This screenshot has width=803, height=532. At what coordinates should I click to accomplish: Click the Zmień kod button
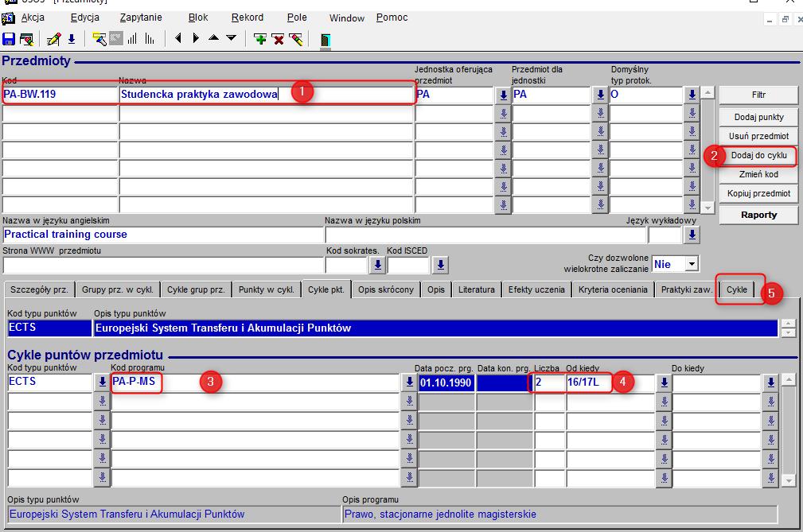(758, 174)
